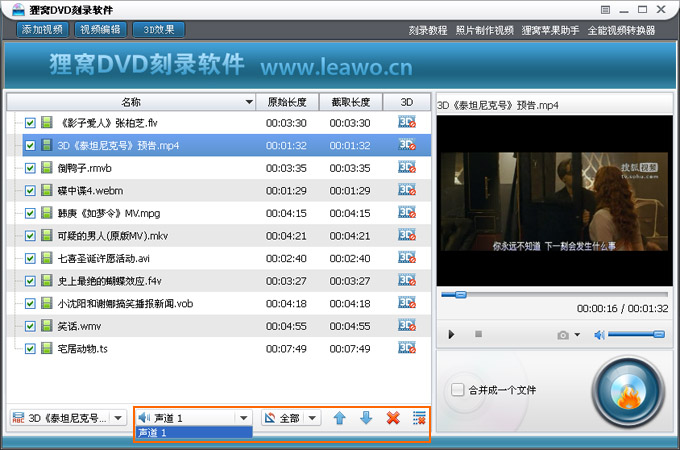Take a snapshot with camera icon

click(563, 335)
